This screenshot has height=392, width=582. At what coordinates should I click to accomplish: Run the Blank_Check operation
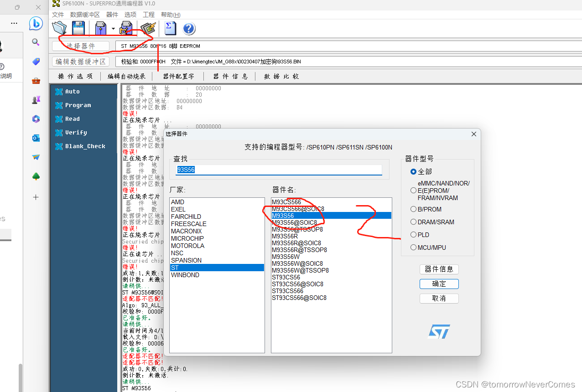point(80,146)
